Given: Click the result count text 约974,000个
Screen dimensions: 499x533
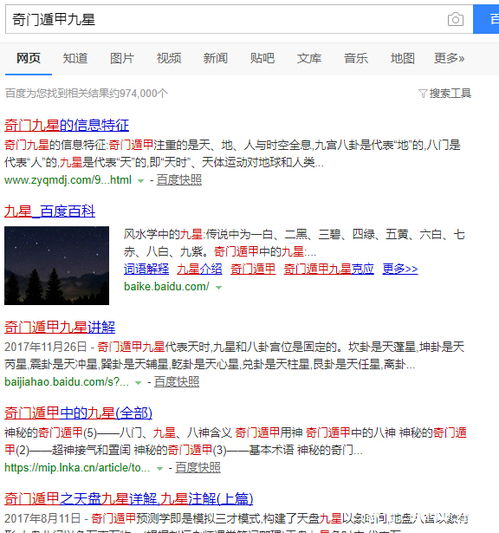Looking at the screenshot, I should click(x=138, y=93).
